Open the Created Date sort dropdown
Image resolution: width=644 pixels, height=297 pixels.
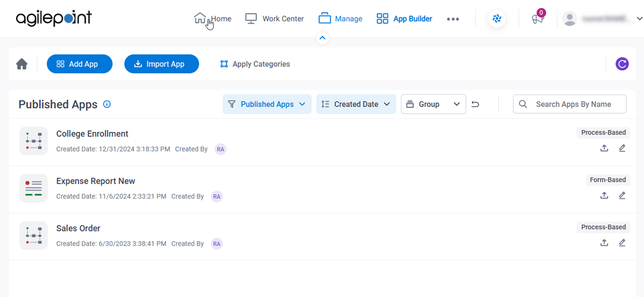pos(356,104)
